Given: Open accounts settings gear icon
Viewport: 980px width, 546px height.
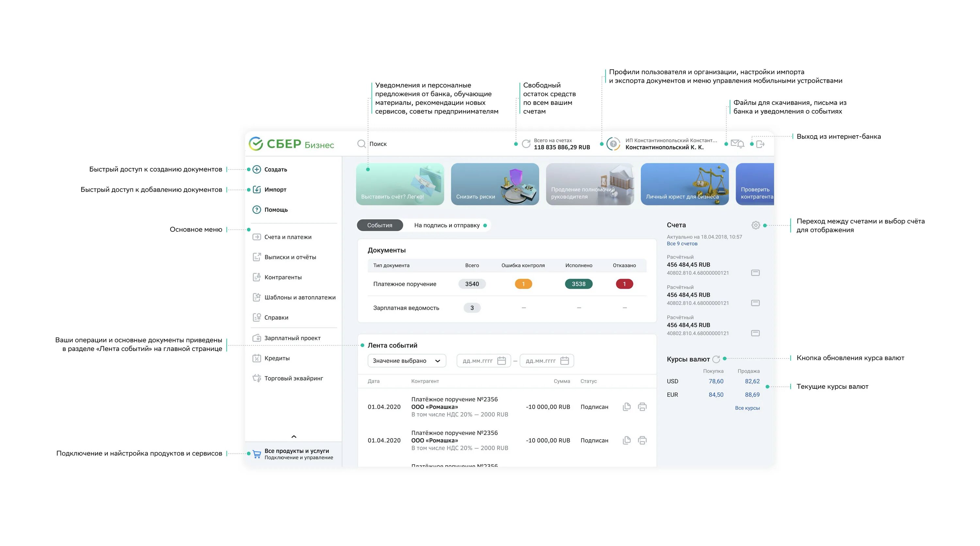Looking at the screenshot, I should 756,225.
